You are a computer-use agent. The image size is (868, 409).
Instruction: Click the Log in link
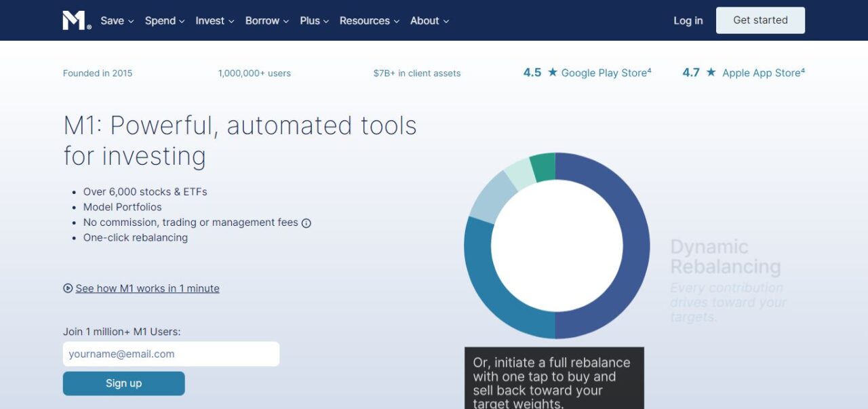[688, 21]
